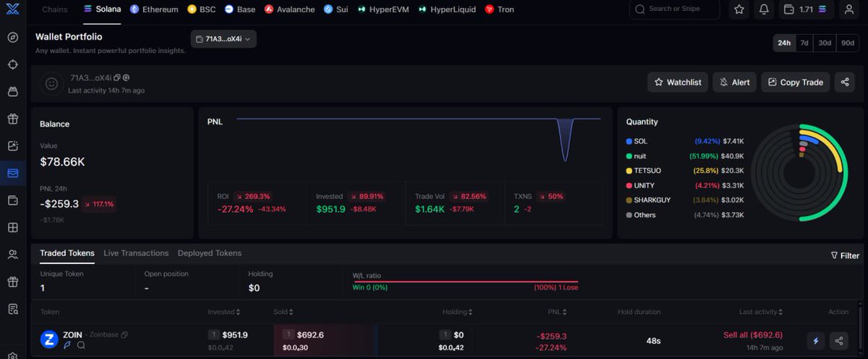Click the lower gift box icon in sidebar
Screen dimensions: 868x359
click(12, 282)
